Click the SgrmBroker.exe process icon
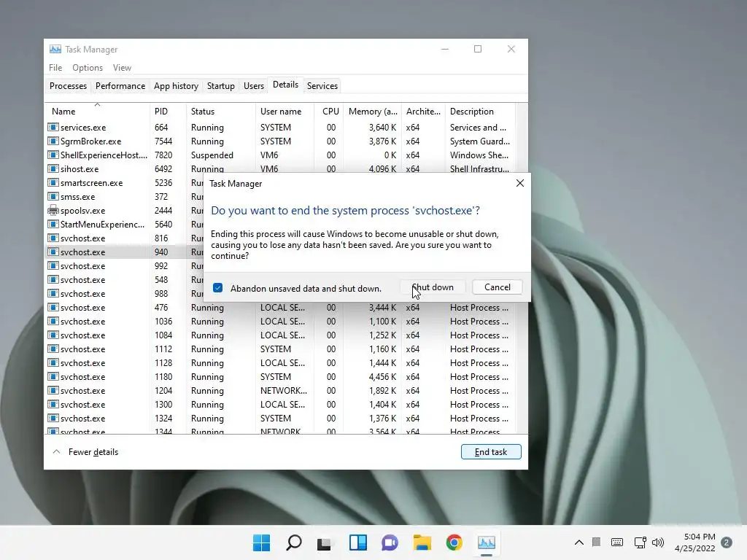 click(53, 141)
